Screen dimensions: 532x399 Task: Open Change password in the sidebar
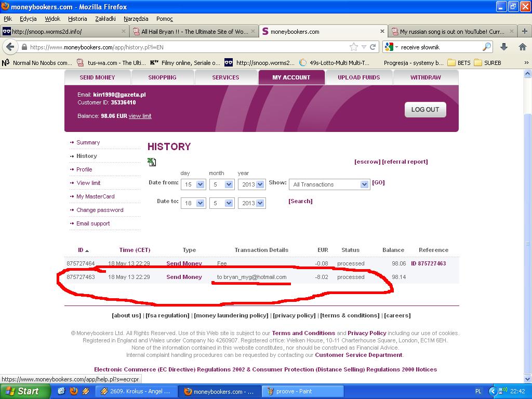(x=100, y=210)
